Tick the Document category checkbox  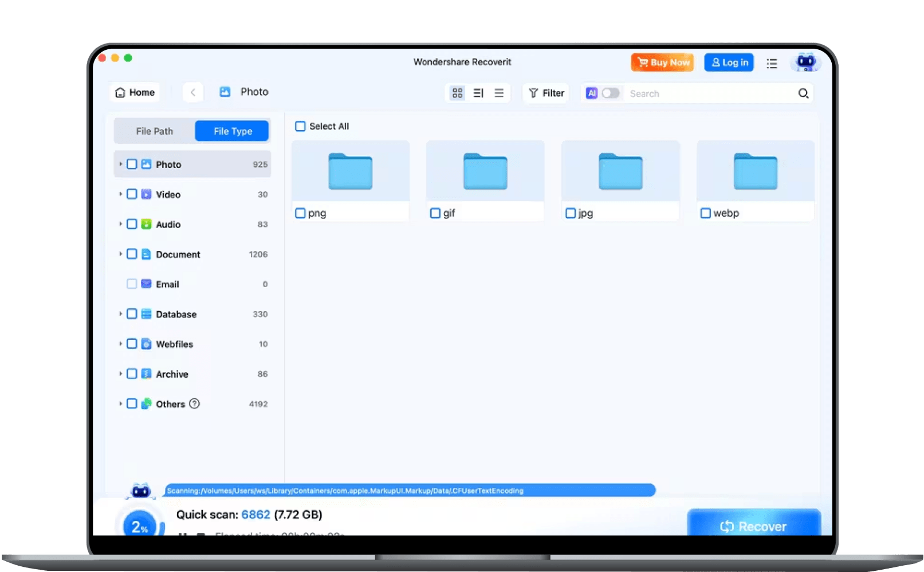click(132, 254)
